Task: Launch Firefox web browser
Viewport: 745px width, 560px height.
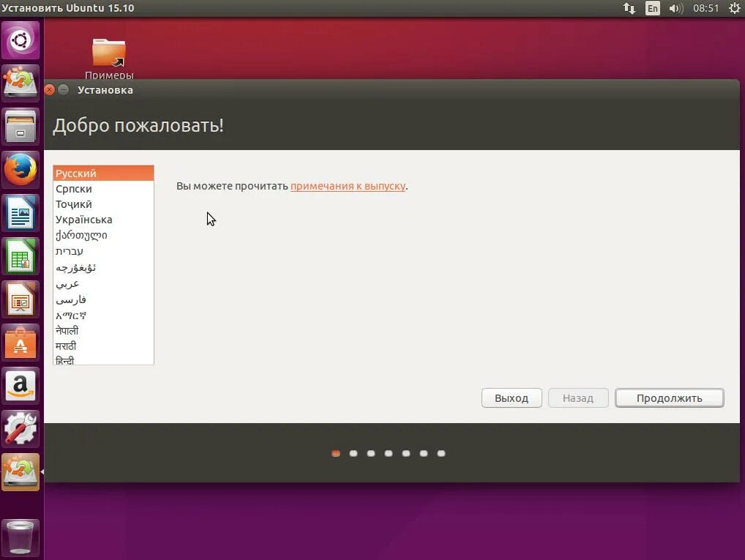Action: click(20, 169)
